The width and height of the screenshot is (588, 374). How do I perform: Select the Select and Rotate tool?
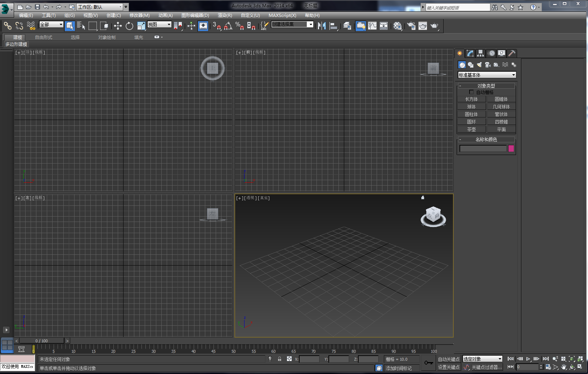click(129, 26)
